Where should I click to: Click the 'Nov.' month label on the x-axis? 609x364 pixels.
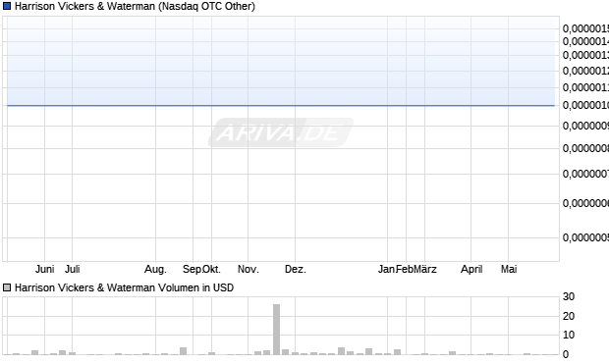coord(249,269)
